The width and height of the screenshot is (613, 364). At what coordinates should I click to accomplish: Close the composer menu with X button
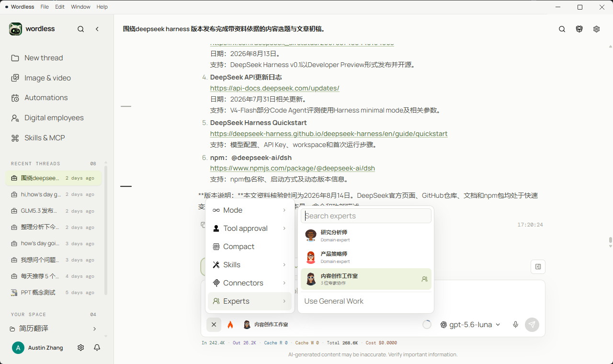pyautogui.click(x=214, y=325)
